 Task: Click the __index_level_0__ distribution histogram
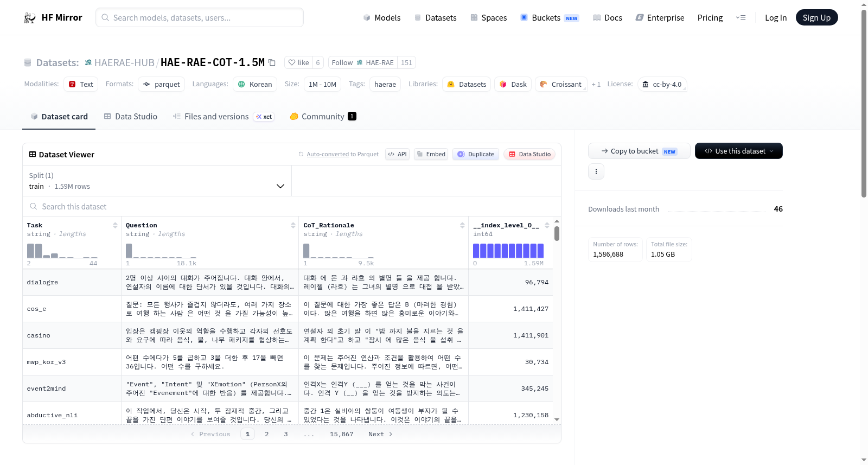coord(508,250)
